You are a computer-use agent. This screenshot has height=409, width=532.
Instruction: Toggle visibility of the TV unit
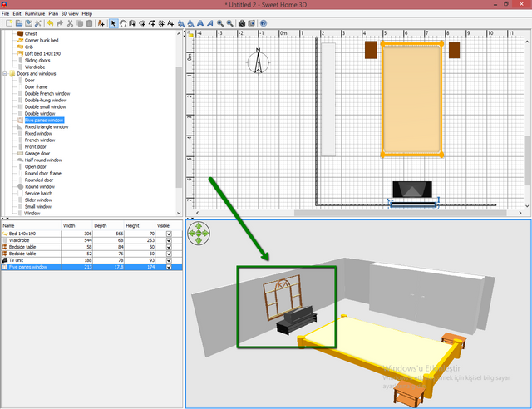pyautogui.click(x=170, y=260)
